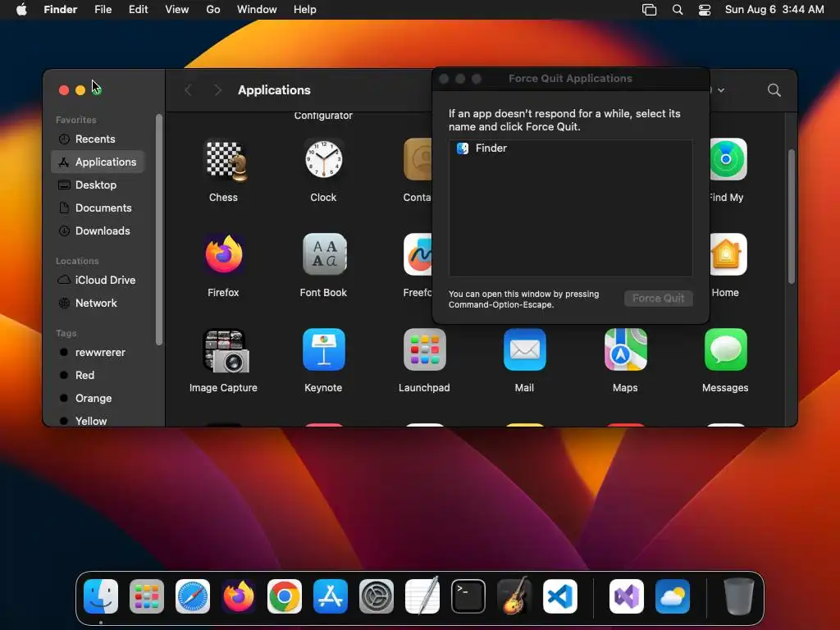Open the Help menu
Image resolution: width=840 pixels, height=630 pixels.
coord(305,10)
